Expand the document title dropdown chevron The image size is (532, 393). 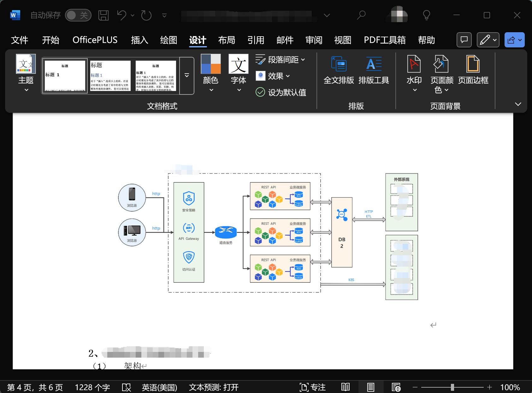[x=327, y=15]
